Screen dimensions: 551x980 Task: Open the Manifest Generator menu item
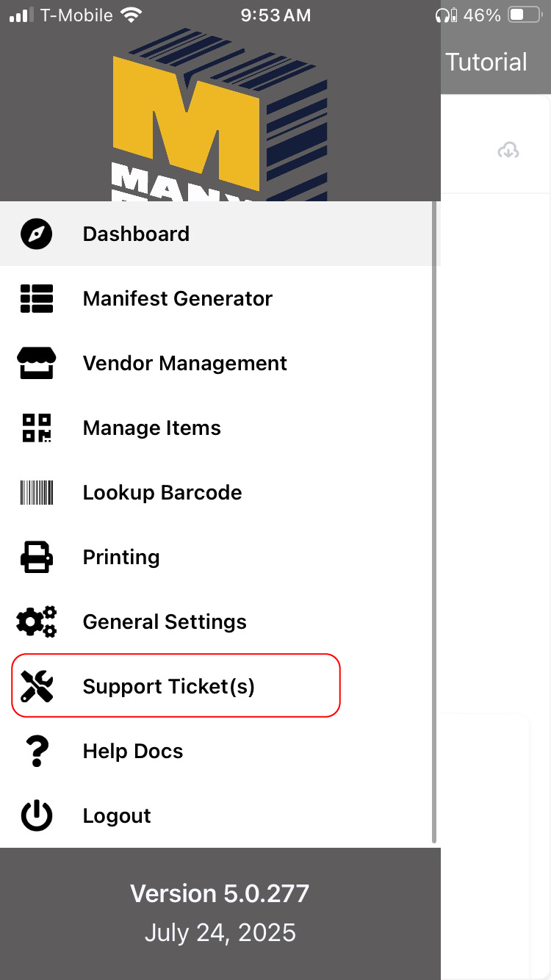point(178,299)
